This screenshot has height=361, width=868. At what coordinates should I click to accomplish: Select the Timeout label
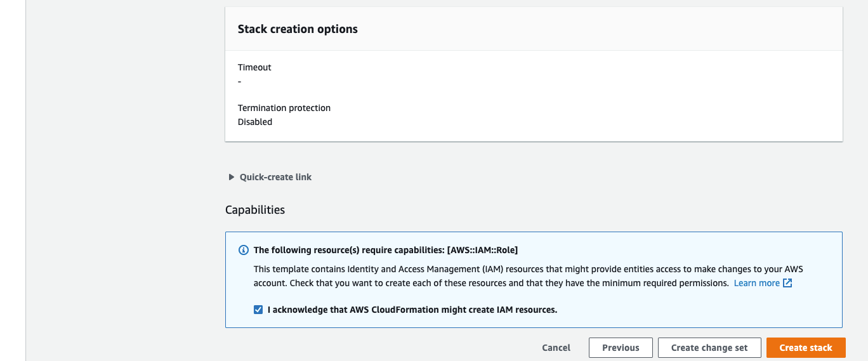point(254,67)
